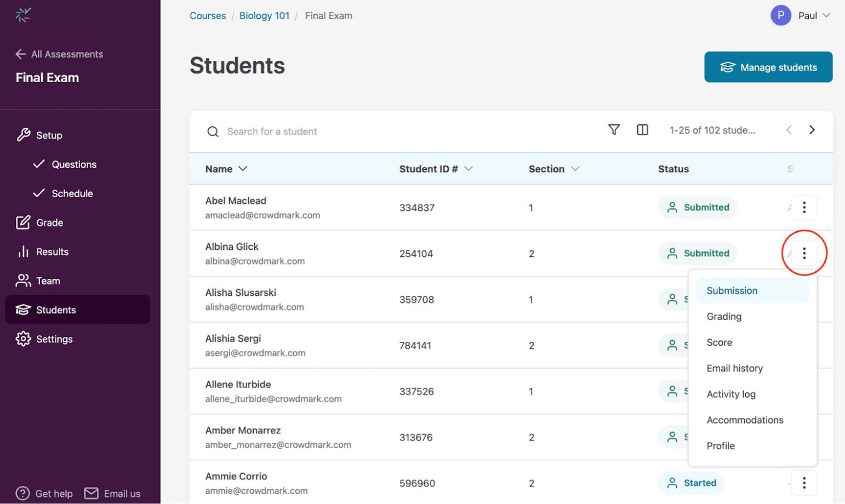The width and height of the screenshot is (845, 504).
Task: Navigate to the Courses breadcrumb link
Action: 208,15
